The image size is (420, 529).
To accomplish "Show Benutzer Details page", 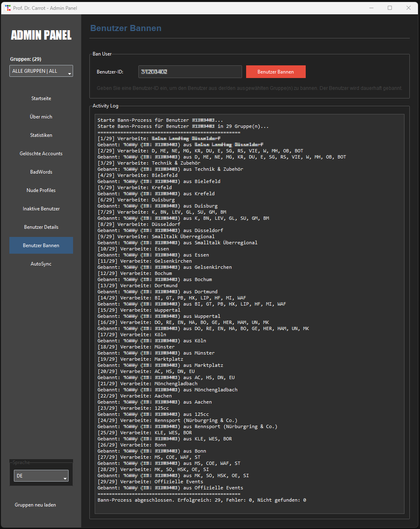I will [41, 227].
